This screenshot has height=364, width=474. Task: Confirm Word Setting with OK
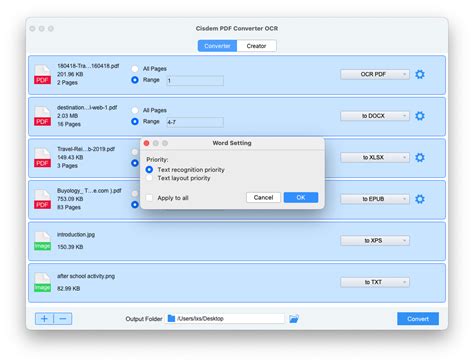coord(301,197)
